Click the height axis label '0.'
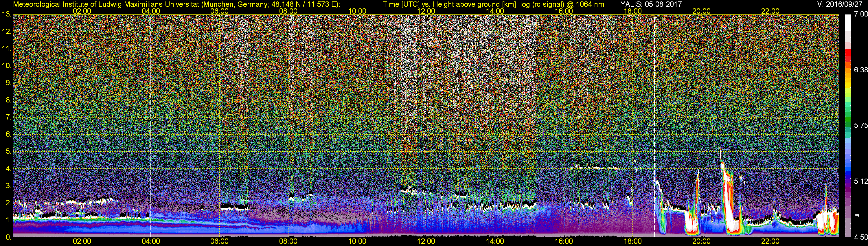The width and height of the screenshot is (868, 246). tap(8, 237)
